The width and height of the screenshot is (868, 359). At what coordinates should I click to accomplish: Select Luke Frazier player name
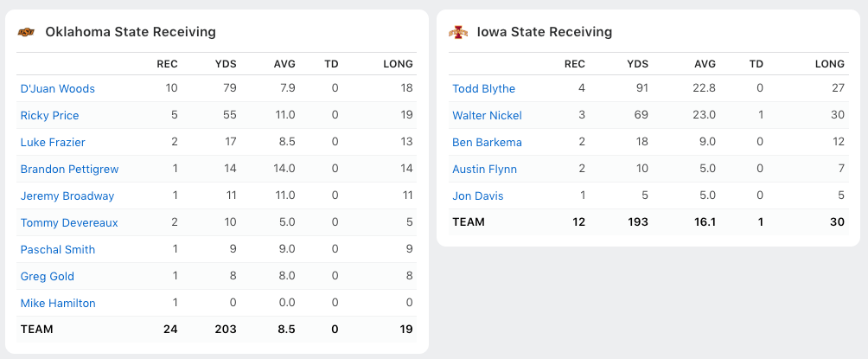(x=53, y=143)
